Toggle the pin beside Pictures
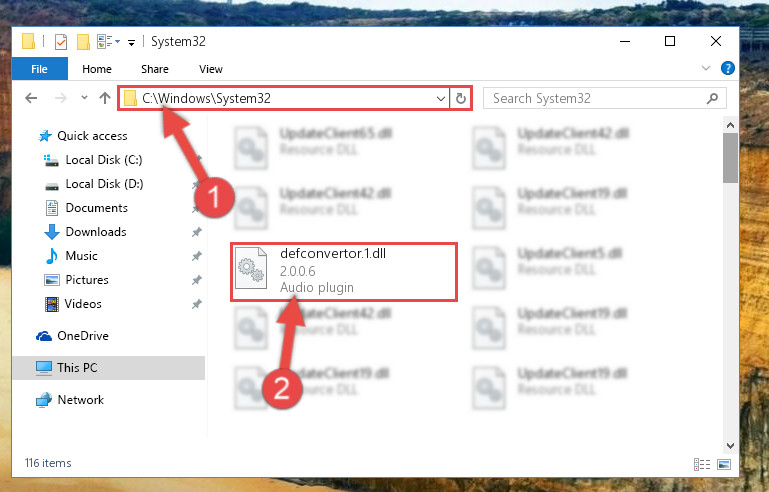 tap(197, 280)
